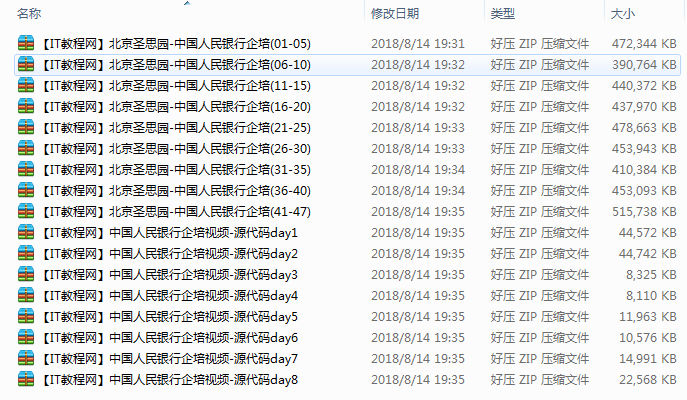Click 大小 column header to sort
This screenshot has width=687, height=400.
622,14
